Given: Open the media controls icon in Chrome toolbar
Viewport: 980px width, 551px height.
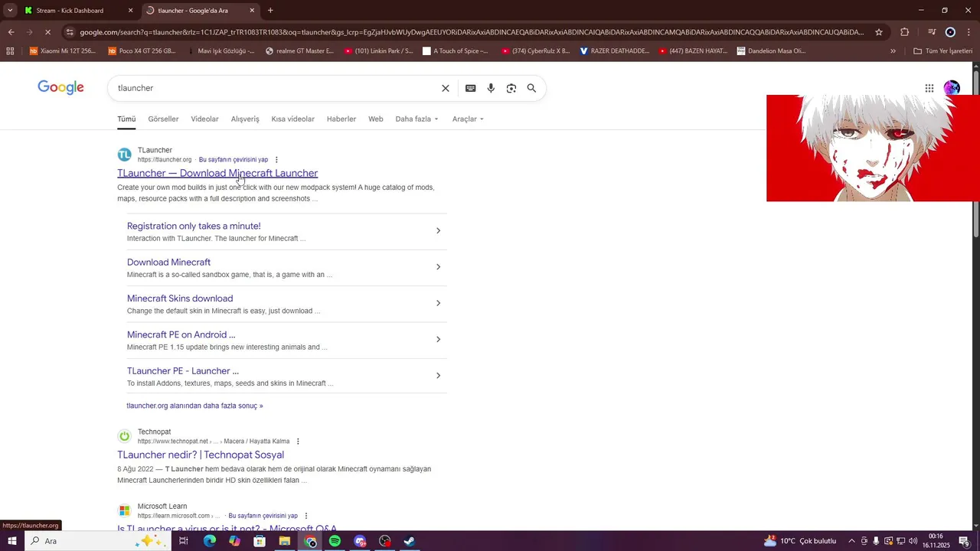Looking at the screenshot, I should 931,32.
